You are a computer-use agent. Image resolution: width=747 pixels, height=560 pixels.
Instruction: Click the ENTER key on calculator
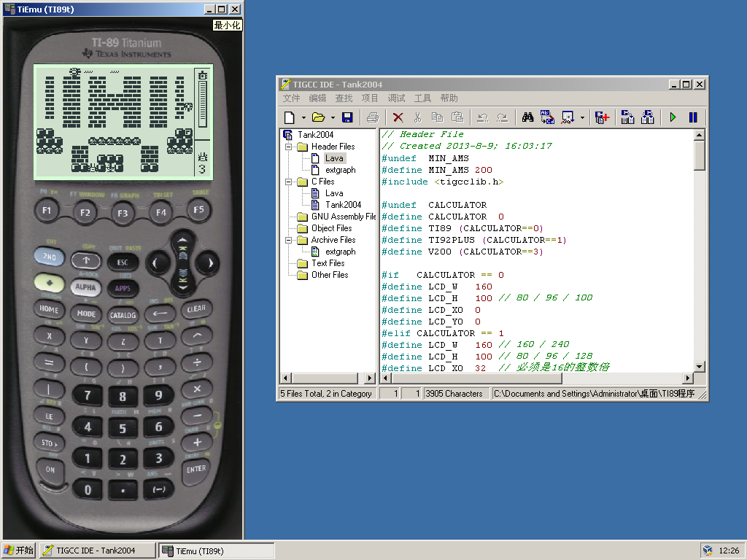point(196,470)
